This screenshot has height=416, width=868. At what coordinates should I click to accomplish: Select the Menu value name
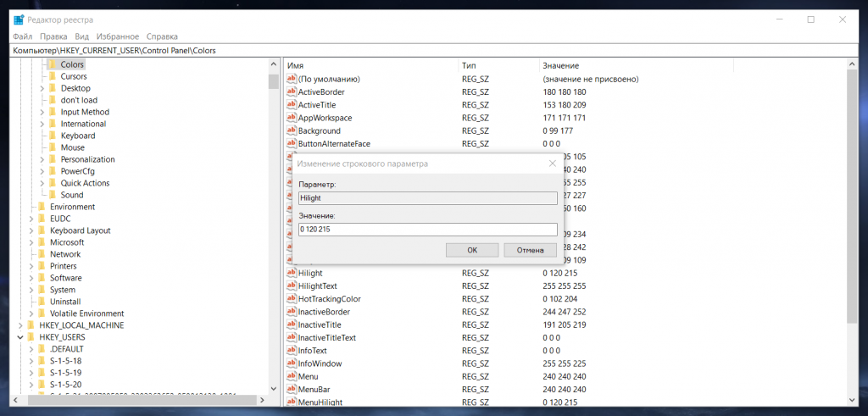(308, 376)
